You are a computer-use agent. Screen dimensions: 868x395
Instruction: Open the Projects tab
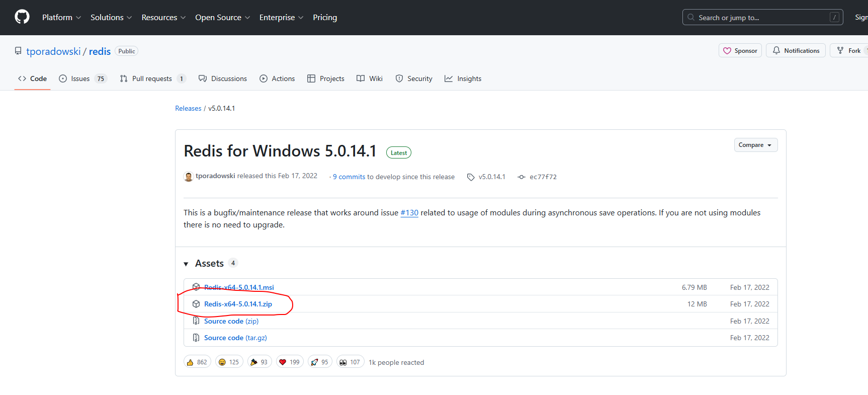pyautogui.click(x=326, y=78)
